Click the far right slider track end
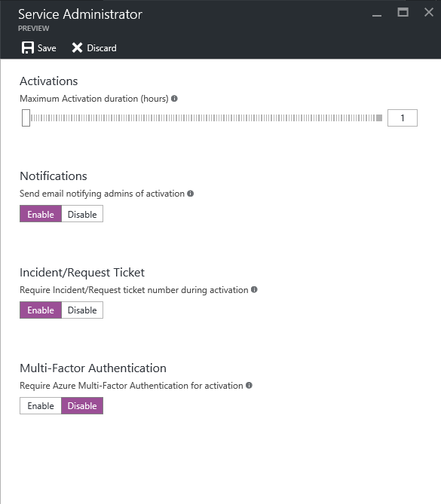This screenshot has width=441, height=504. [x=379, y=118]
